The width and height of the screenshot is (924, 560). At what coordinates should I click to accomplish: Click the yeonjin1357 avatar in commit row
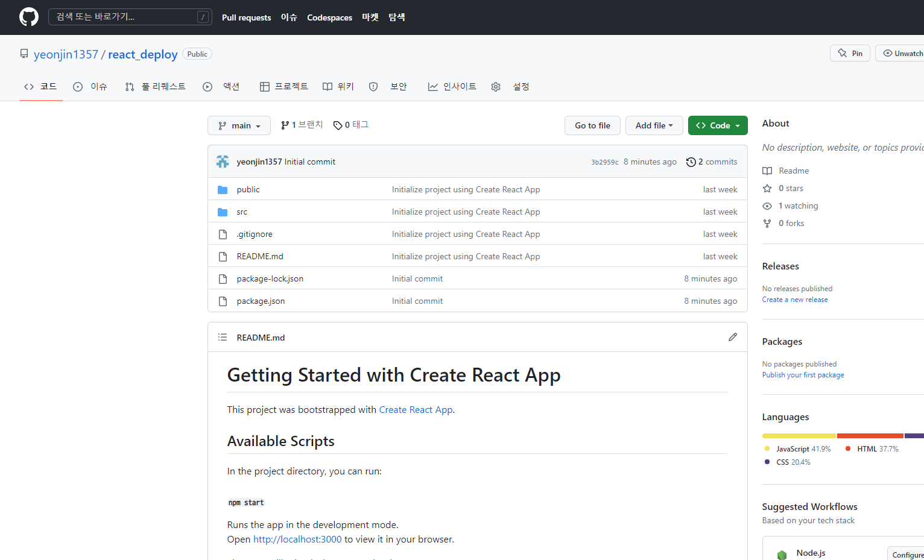pos(223,162)
